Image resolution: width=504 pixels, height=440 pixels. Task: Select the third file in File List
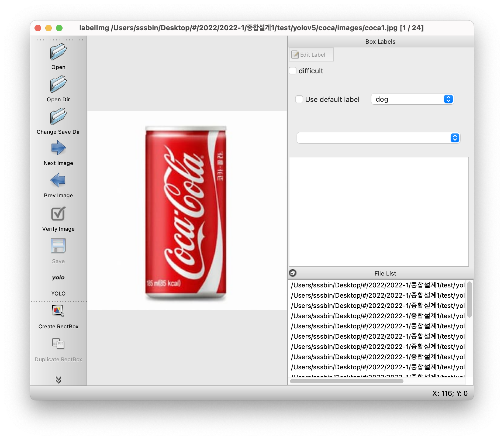[378, 306]
